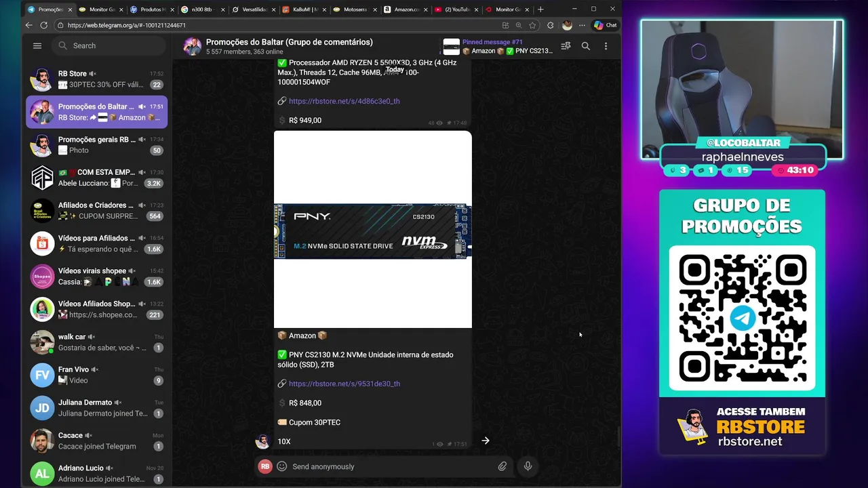Open the emoji picker
The height and width of the screenshot is (488, 868).
pos(282,466)
